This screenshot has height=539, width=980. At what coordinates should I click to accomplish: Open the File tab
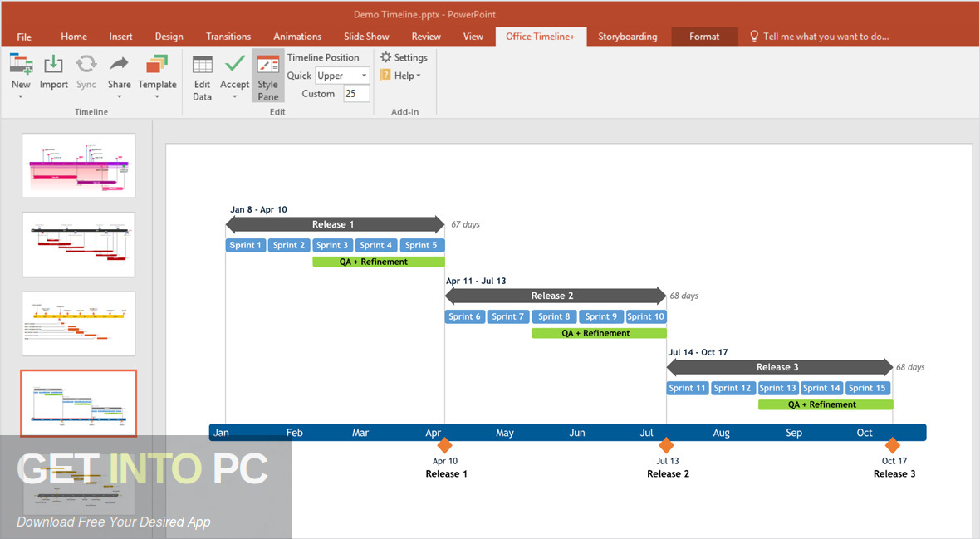point(24,37)
